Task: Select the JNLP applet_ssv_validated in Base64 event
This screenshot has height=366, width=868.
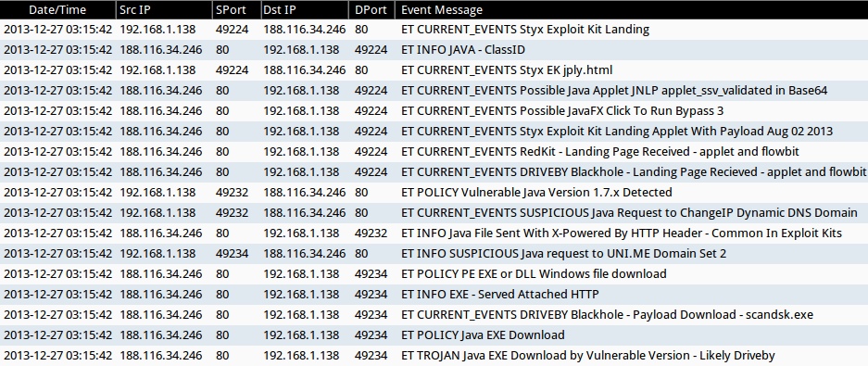Action: coord(434,91)
